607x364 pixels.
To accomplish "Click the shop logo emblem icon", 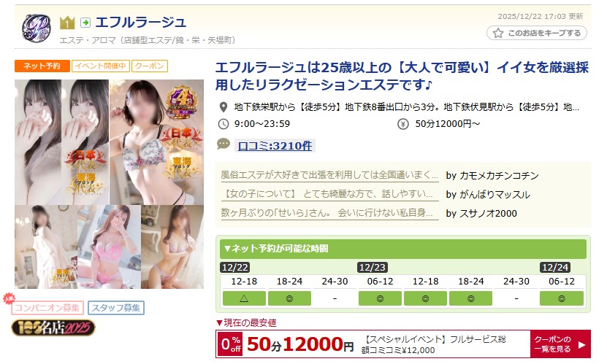I will click(x=36, y=28).
